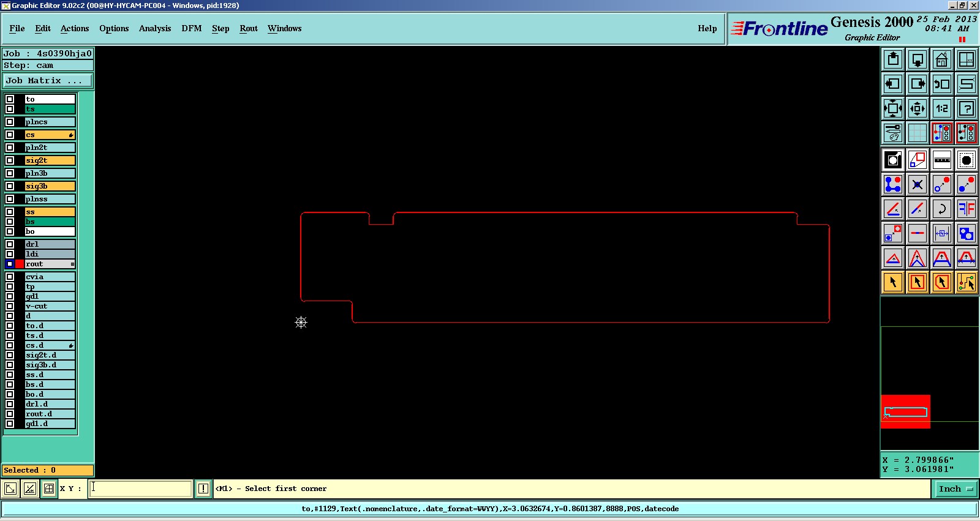This screenshot has width=980, height=521.
Task: Select the pln2t layer row
Action: 50,148
